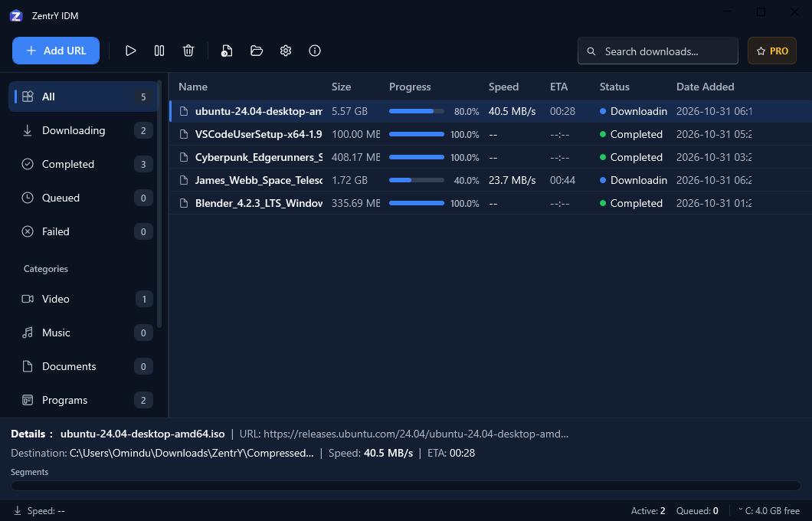812x521 pixels.
Task: Click the C: 4.0 GB free indicator
Action: (x=770, y=511)
